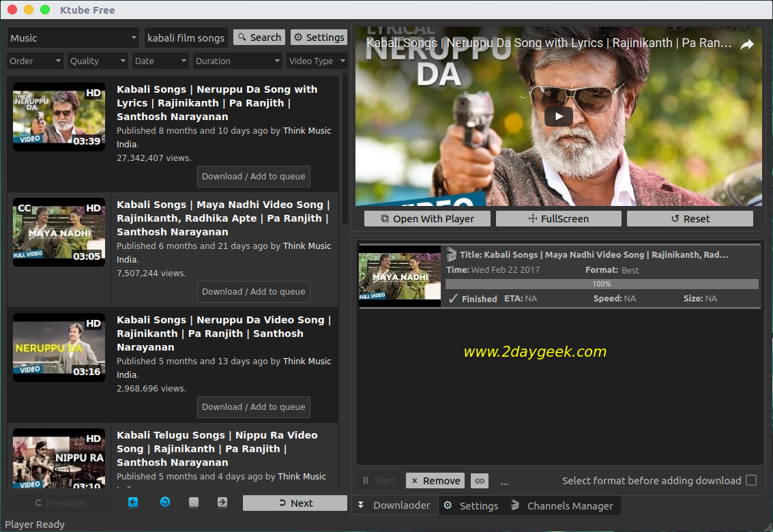Open the Date filter dropdown
The image size is (773, 532).
tap(160, 61)
